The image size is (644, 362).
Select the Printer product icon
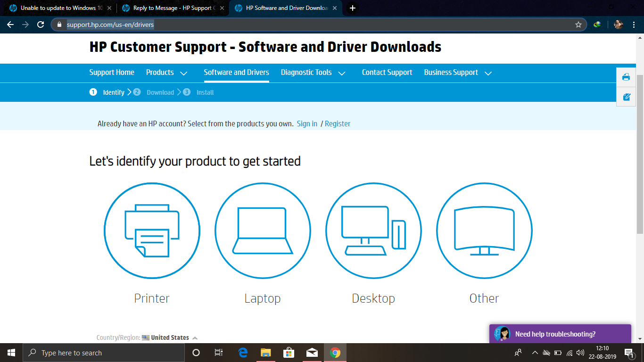coord(152,231)
